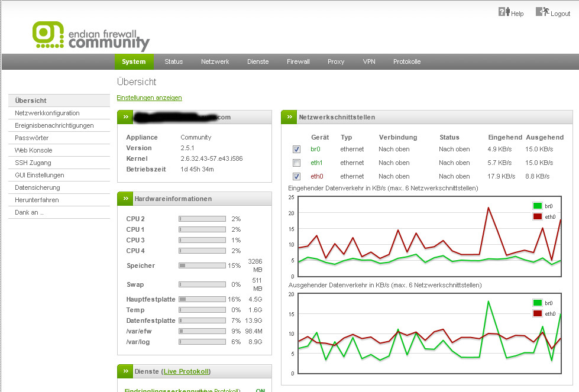Click the Endian Firewall Community logo
The height and width of the screenshot is (392, 579).
click(x=91, y=35)
